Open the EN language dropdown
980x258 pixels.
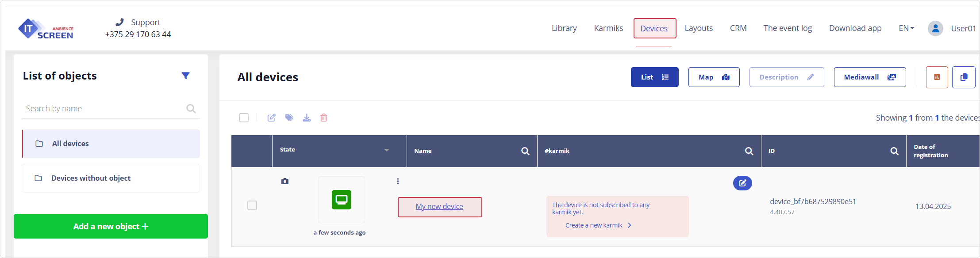tap(906, 28)
